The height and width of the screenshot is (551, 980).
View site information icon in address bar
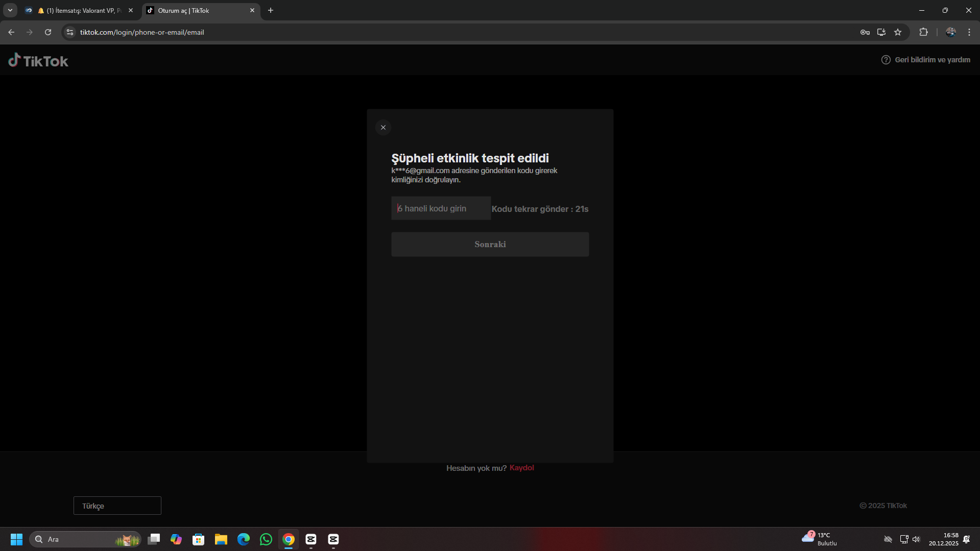70,32
